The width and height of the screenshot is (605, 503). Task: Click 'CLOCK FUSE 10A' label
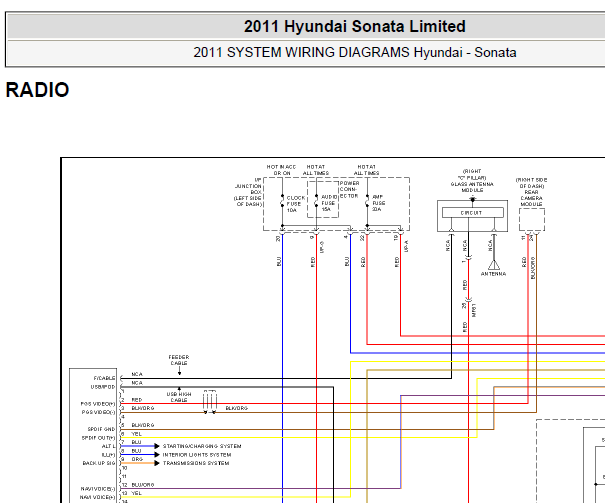click(x=296, y=204)
